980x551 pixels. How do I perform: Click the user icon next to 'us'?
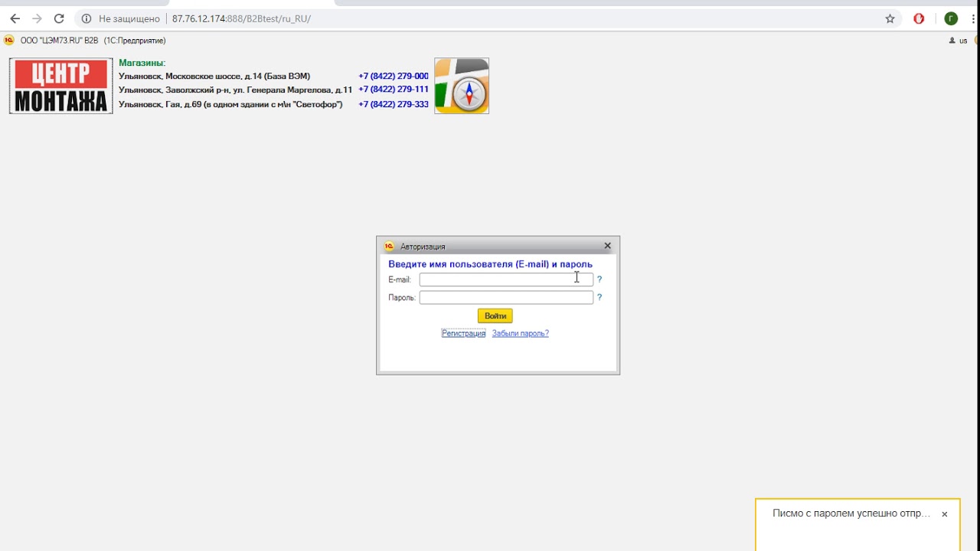(x=952, y=41)
